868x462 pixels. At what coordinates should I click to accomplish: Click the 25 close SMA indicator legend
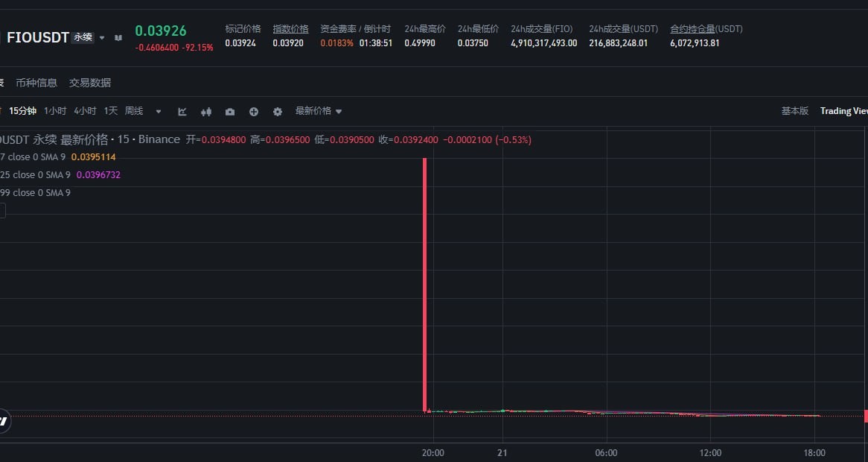coord(37,175)
